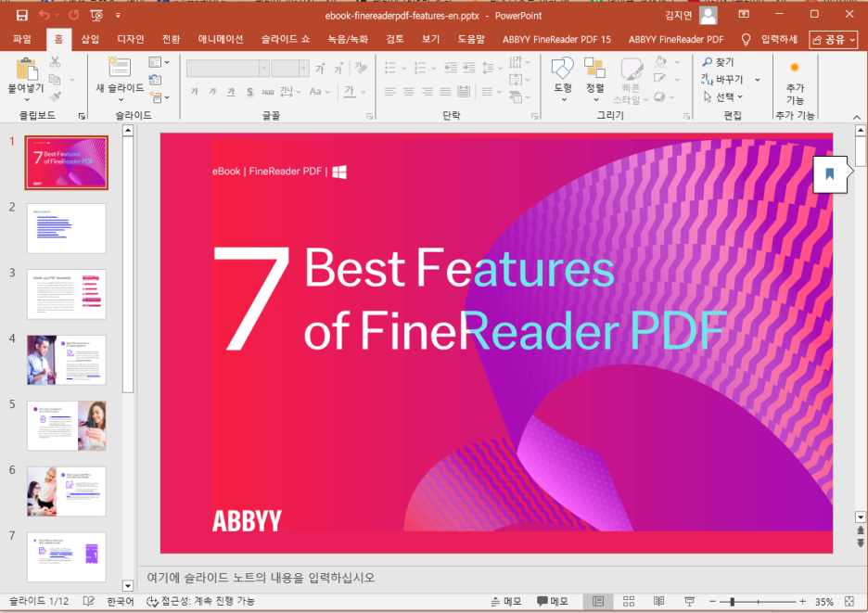The height and width of the screenshot is (613, 868).
Task: Toggle the notes pane via 메모 with lines icon
Action: coord(506,601)
